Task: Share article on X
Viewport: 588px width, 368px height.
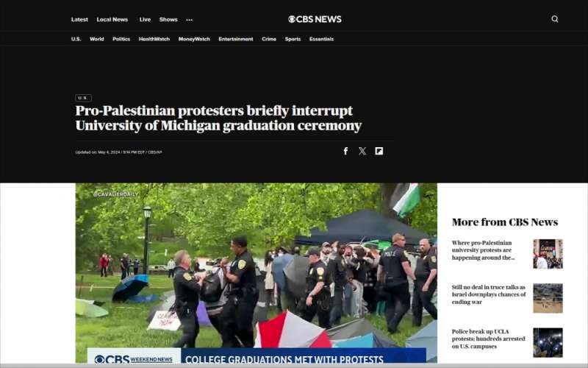Action: pos(362,151)
